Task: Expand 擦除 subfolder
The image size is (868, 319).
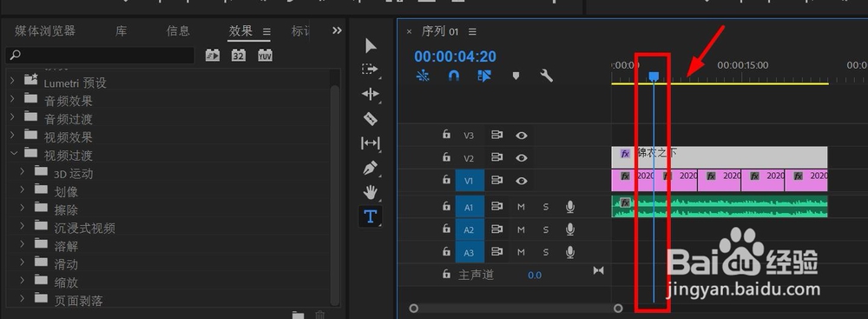Action: pos(23,208)
